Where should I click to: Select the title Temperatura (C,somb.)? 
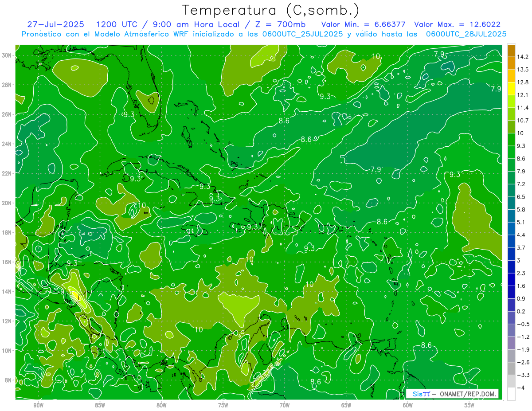[271, 10]
